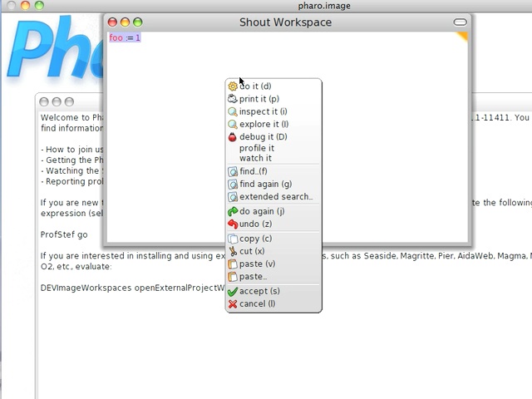Click the clipboard icon beside paste (v)
The image size is (532, 399).
tap(233, 264)
